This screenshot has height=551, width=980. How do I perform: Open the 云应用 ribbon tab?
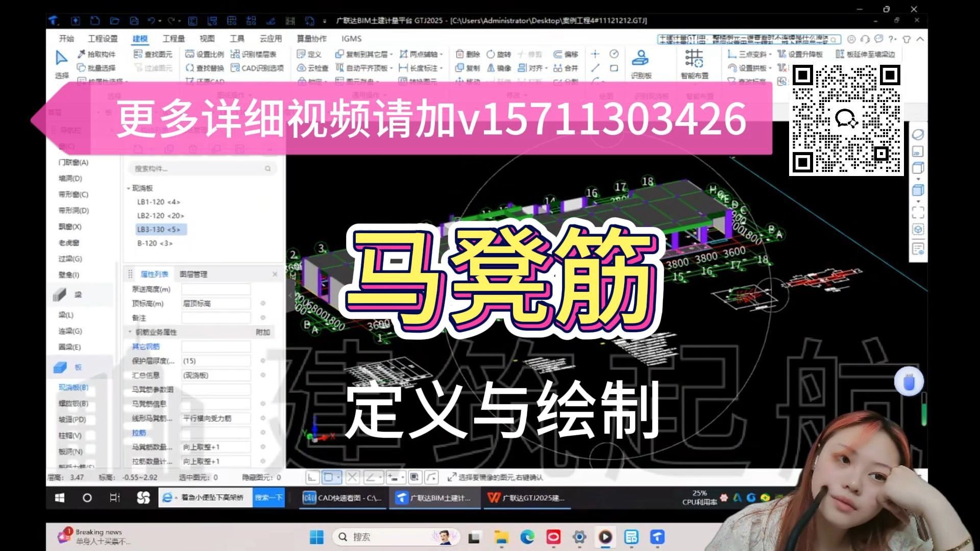tap(271, 39)
